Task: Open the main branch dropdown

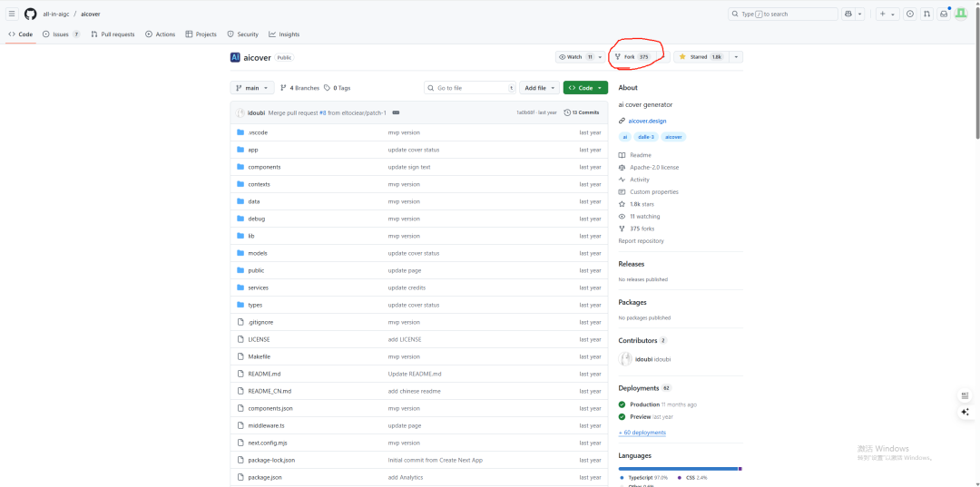Action: click(x=252, y=88)
